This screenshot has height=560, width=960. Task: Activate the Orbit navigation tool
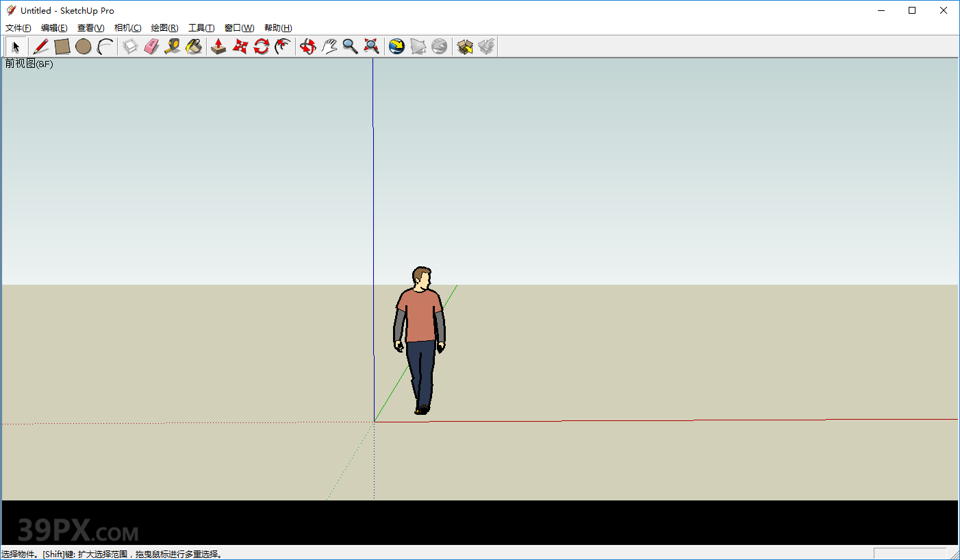pos(307,46)
